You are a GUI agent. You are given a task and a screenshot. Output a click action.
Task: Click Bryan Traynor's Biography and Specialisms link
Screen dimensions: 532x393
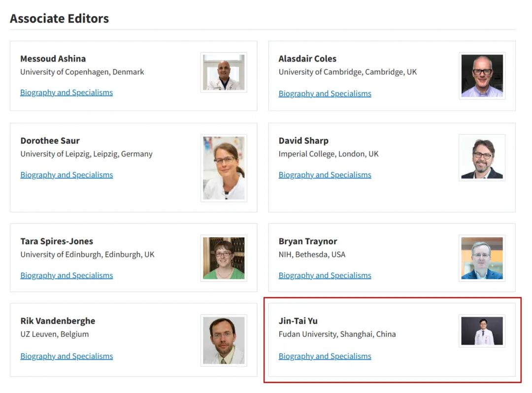pyautogui.click(x=325, y=276)
